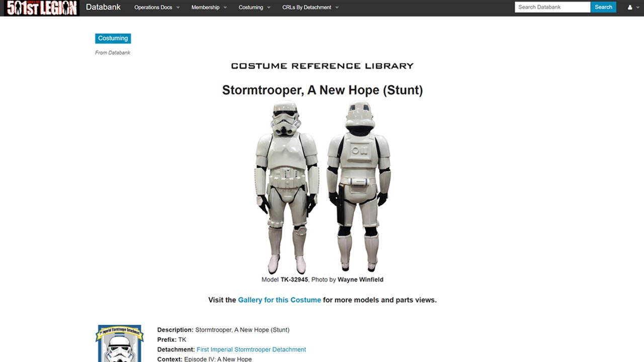Expand CRLs By Detachment menu

point(310,8)
